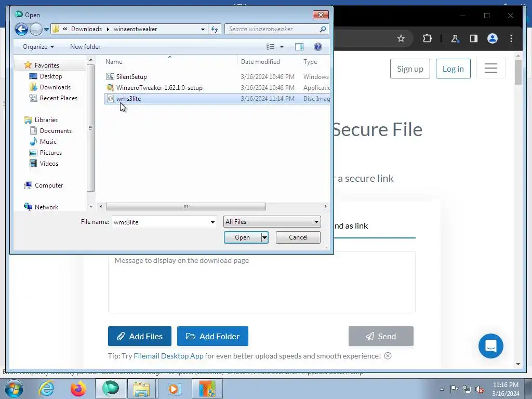Click Sign up on Filemail page

point(410,69)
